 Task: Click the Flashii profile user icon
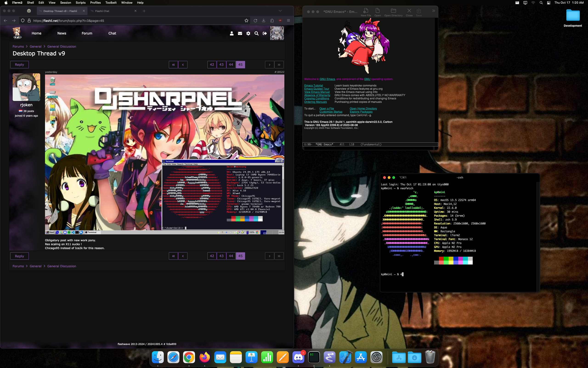[x=232, y=33]
